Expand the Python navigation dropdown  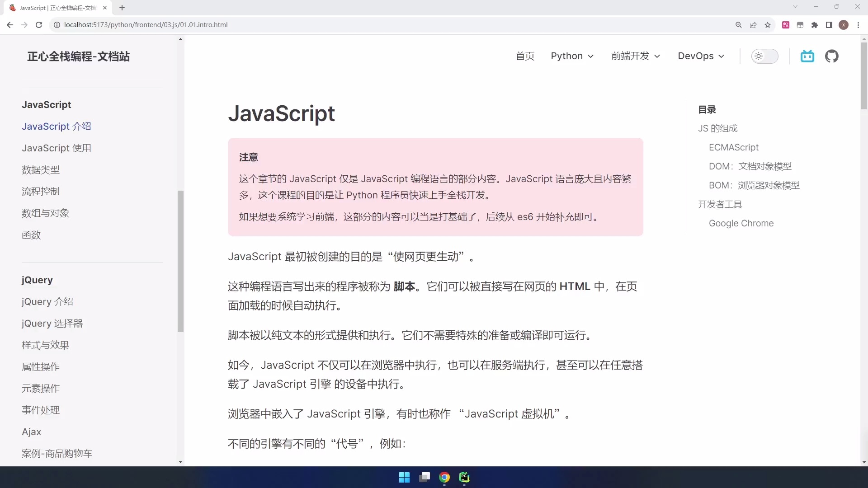tap(572, 56)
